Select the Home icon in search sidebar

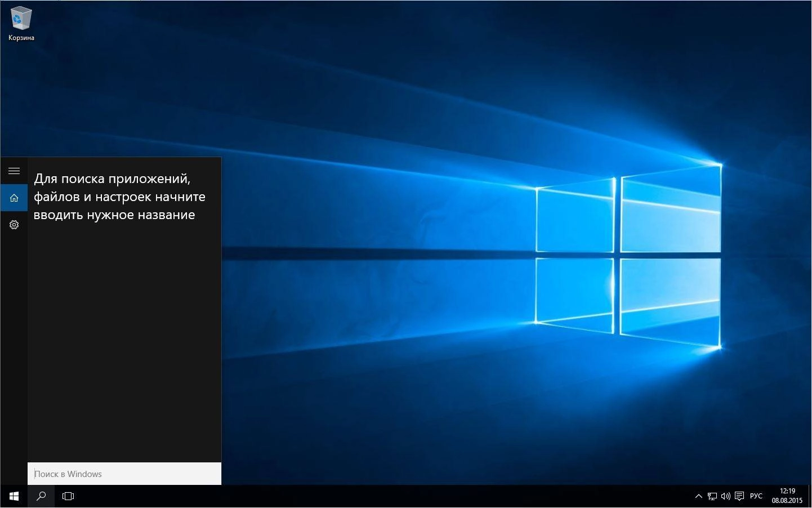pyautogui.click(x=14, y=198)
